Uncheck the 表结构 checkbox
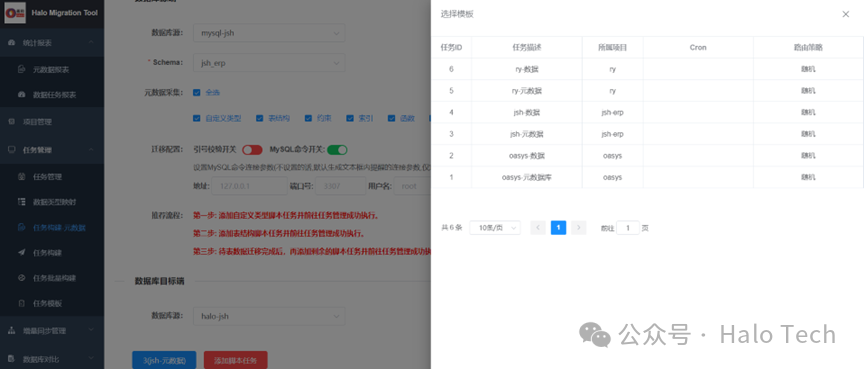The height and width of the screenshot is (369, 864). coord(260,118)
